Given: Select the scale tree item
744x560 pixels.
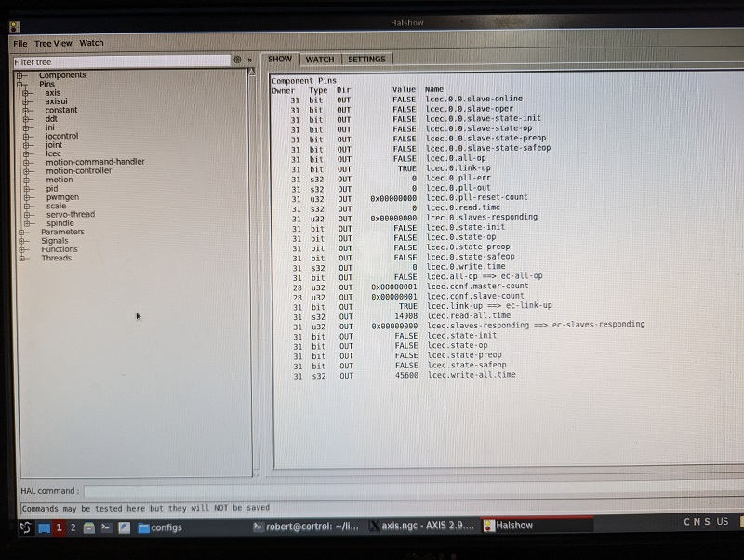Looking at the screenshot, I should pyautogui.click(x=57, y=206).
